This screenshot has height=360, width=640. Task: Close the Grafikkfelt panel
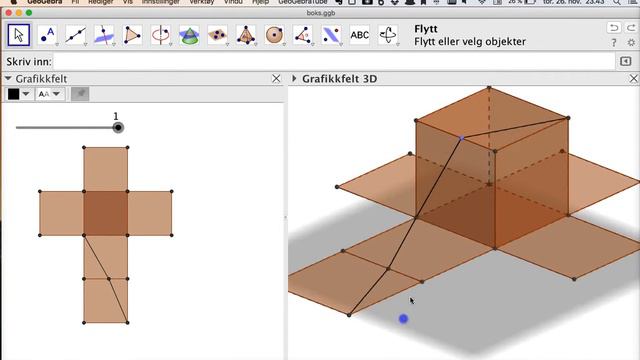click(276, 79)
